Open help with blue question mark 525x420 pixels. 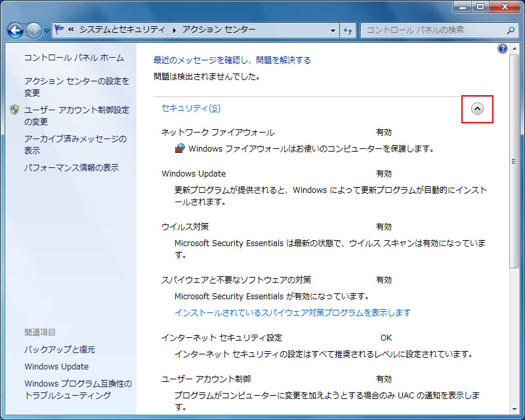point(503,49)
